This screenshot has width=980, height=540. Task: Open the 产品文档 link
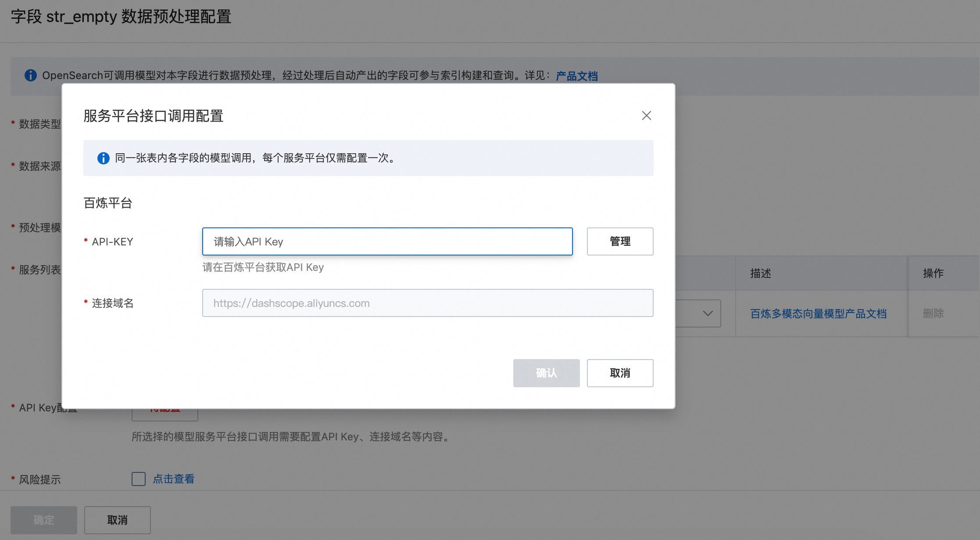tap(576, 76)
